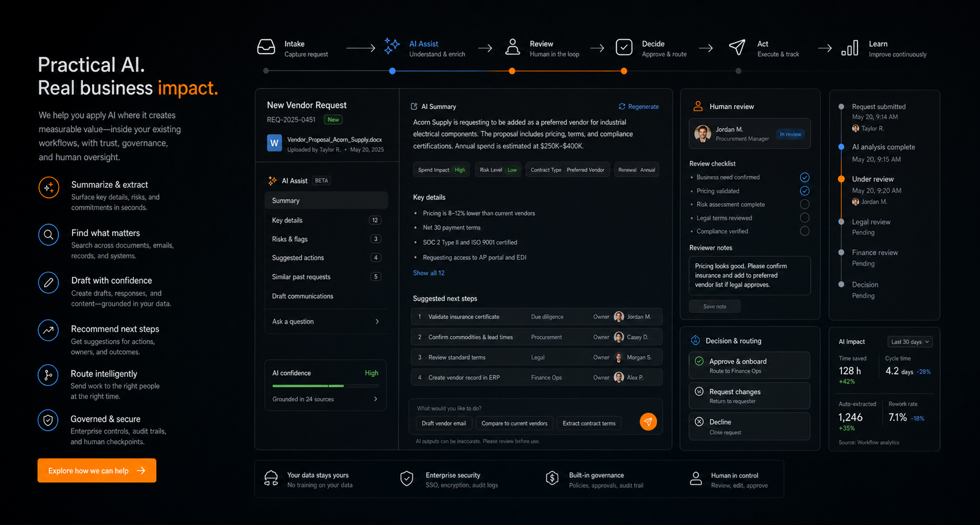Click Explore how we can help button
The width and height of the screenshot is (980, 525).
97,471
